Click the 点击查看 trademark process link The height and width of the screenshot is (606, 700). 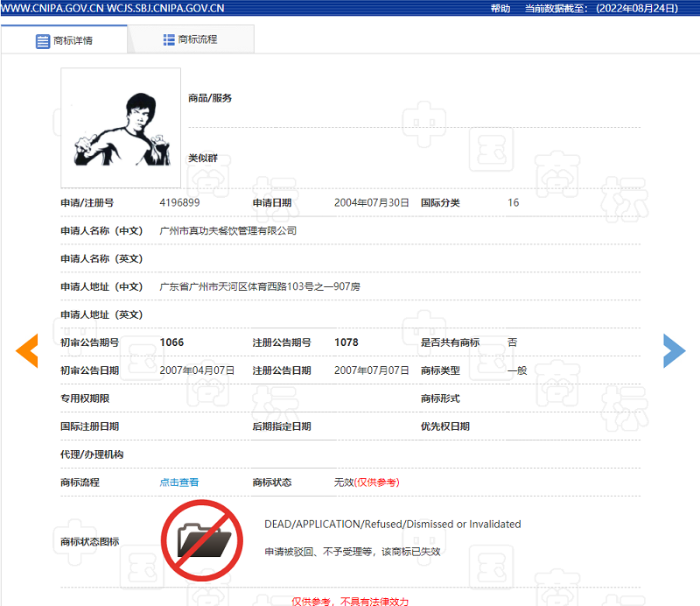pyautogui.click(x=179, y=483)
